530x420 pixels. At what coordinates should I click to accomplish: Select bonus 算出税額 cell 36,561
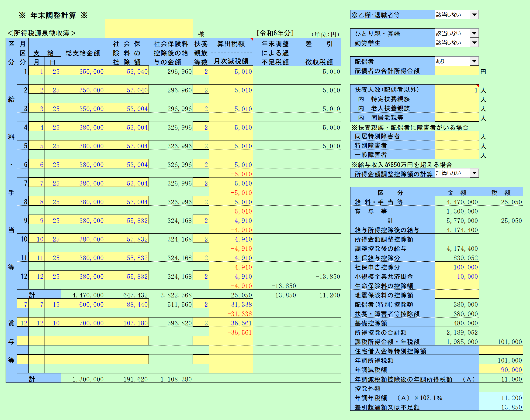pos(231,322)
